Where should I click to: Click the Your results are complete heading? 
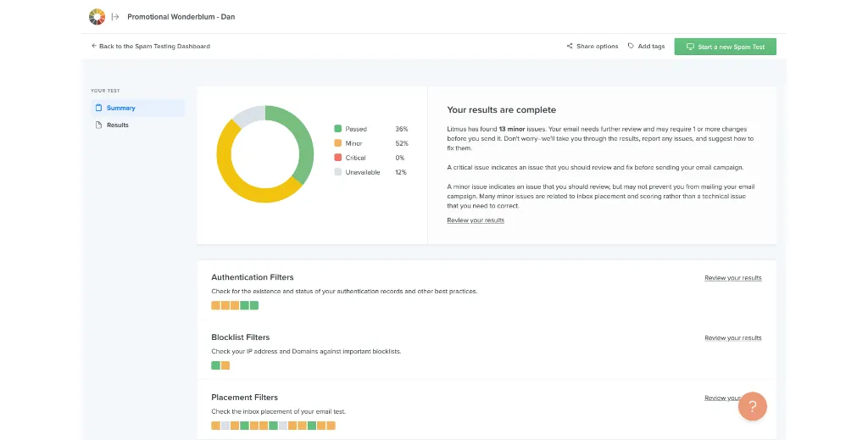(x=502, y=109)
